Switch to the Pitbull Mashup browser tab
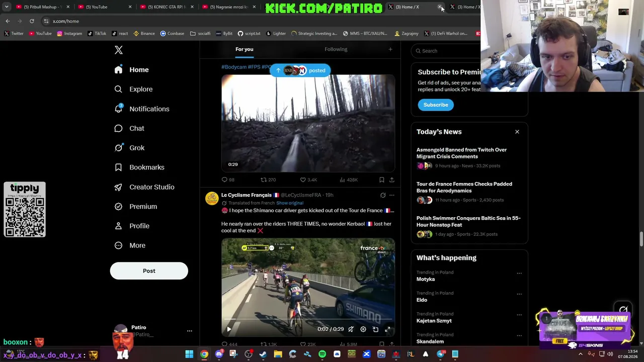Screen dimensions: 644x362 43,7
